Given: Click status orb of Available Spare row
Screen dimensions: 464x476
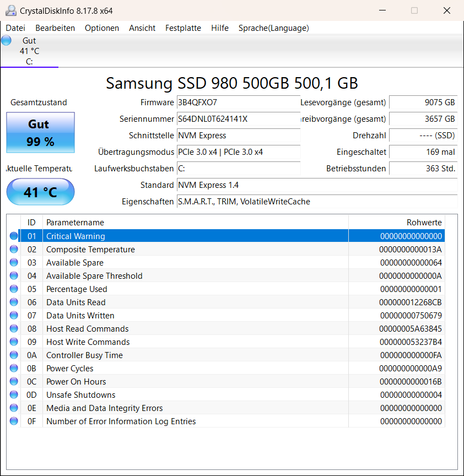Looking at the screenshot, I should point(14,262).
